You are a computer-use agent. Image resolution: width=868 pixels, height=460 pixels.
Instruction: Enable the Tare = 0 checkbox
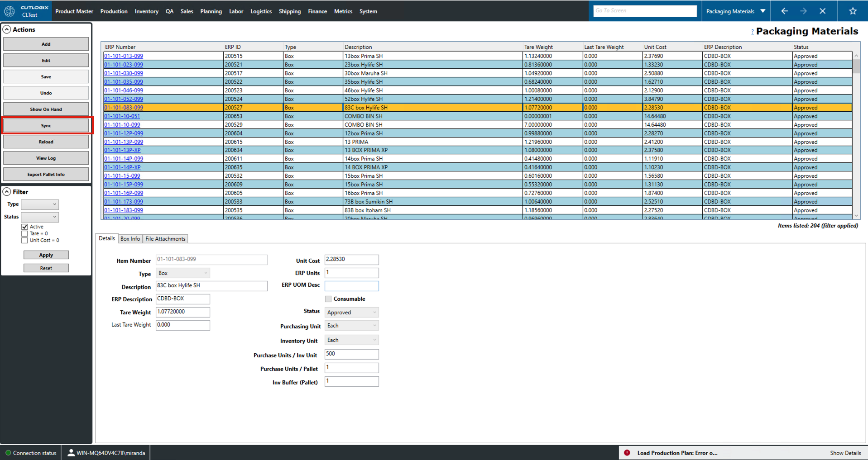click(24, 233)
